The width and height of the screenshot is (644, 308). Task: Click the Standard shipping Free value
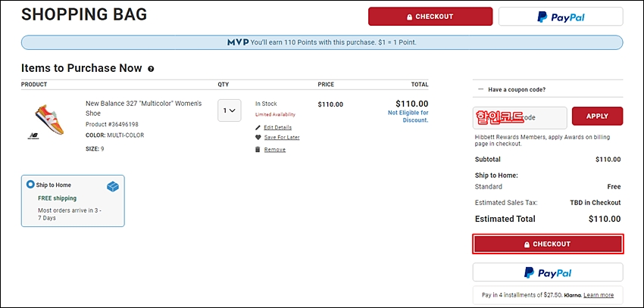[614, 187]
